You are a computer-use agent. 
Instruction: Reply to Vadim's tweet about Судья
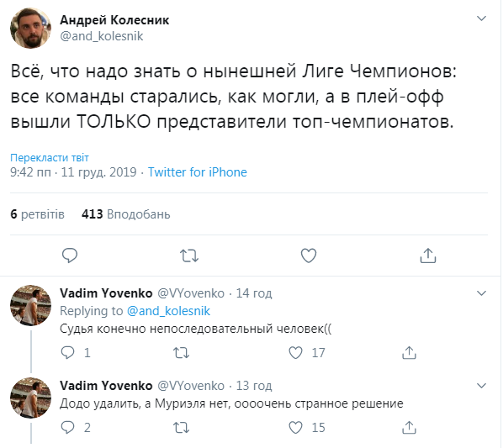click(x=67, y=353)
